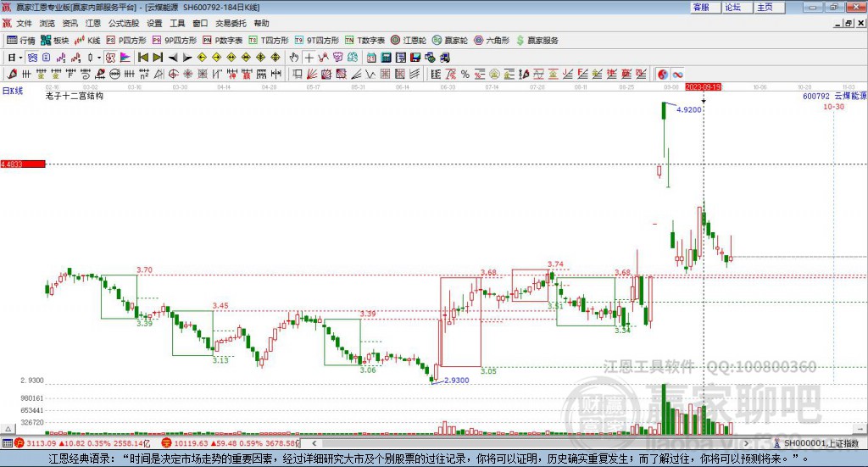Open the 工具 menu
Image resolution: width=868 pixels, height=467 pixels.
tap(177, 23)
